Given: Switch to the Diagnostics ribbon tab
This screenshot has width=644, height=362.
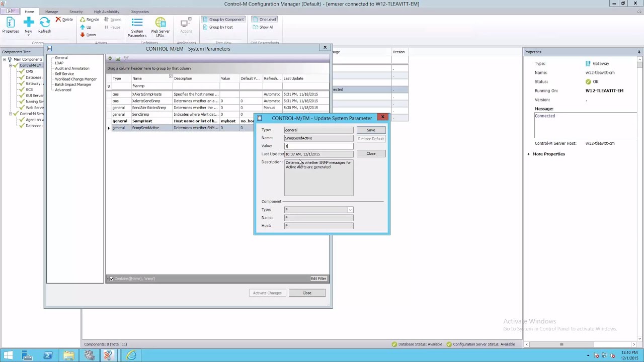Looking at the screenshot, I should (139, 12).
